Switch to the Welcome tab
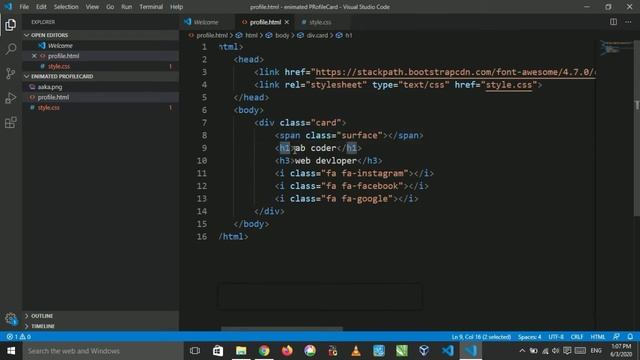Viewport: 640px width, 360px height. (207, 22)
